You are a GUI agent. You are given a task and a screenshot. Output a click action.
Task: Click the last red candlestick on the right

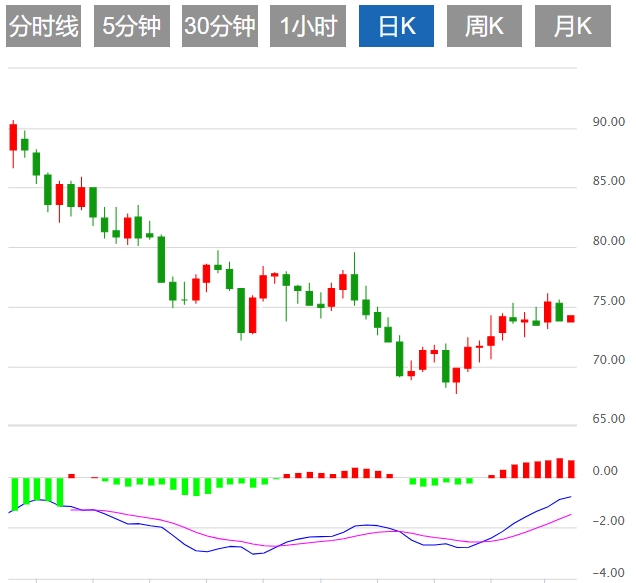click(571, 318)
